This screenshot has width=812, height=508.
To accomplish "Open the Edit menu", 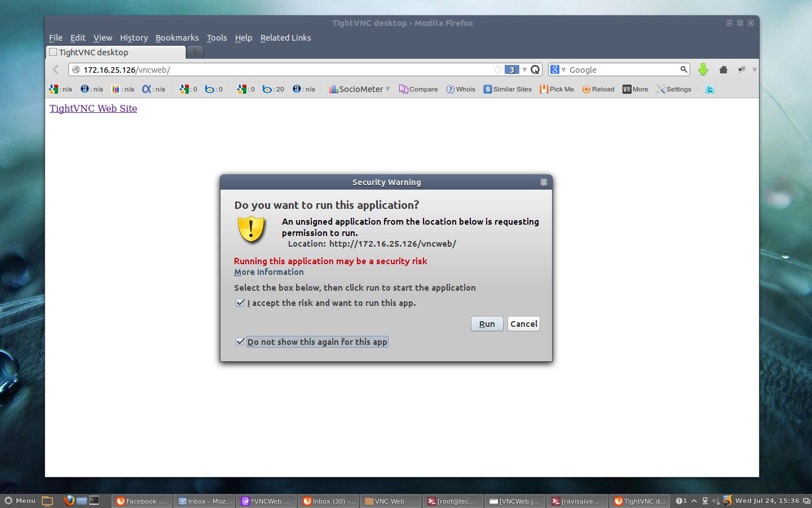I will coord(78,38).
